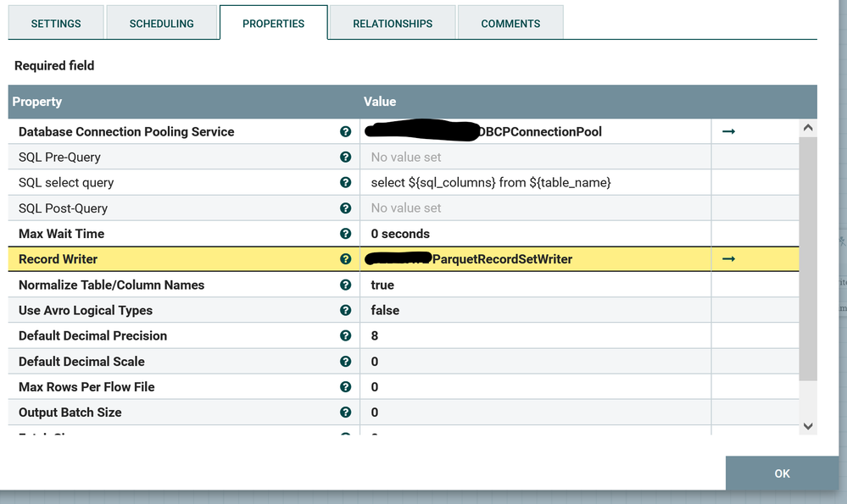
Task: Click Default Decimal Scale help icon
Action: (x=346, y=362)
